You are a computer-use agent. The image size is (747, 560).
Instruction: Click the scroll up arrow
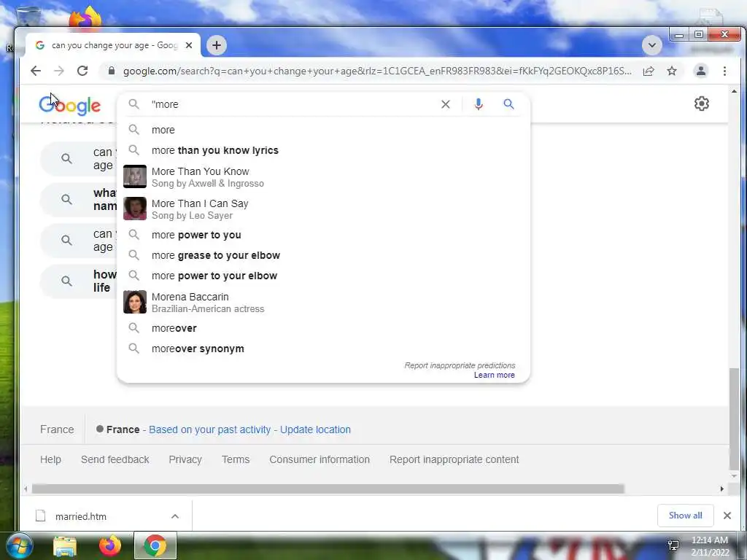coord(734,91)
